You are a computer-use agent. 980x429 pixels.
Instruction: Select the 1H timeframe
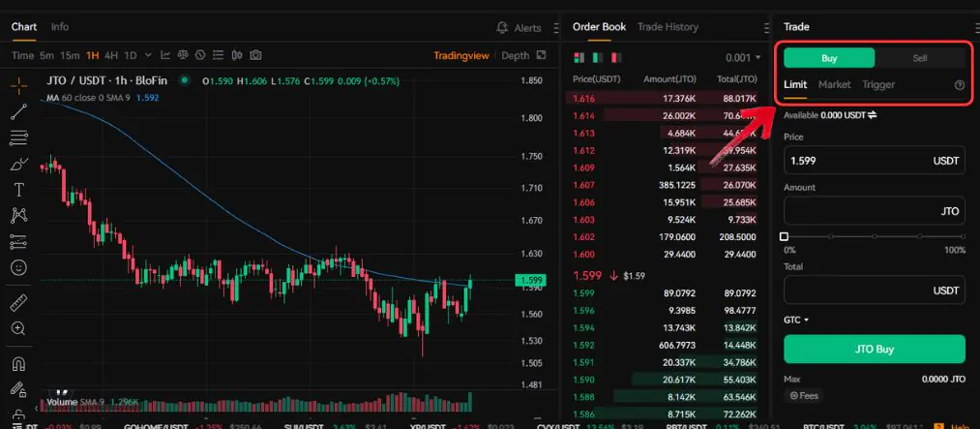point(93,55)
